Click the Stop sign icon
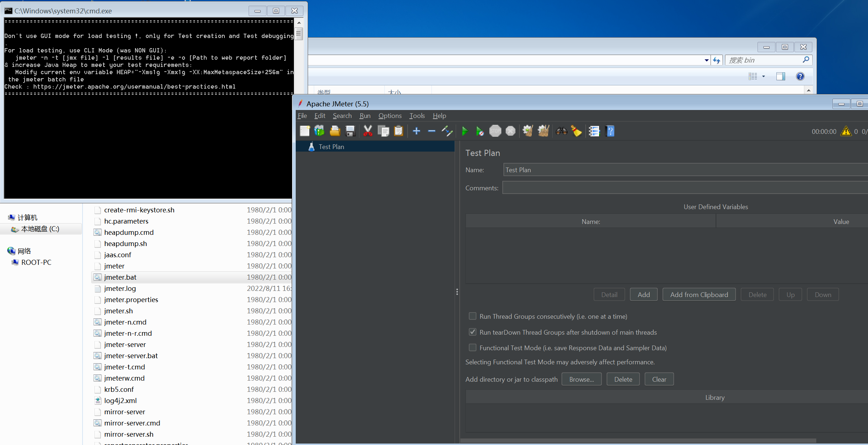Viewport: 868px width, 445px height. [x=495, y=131]
